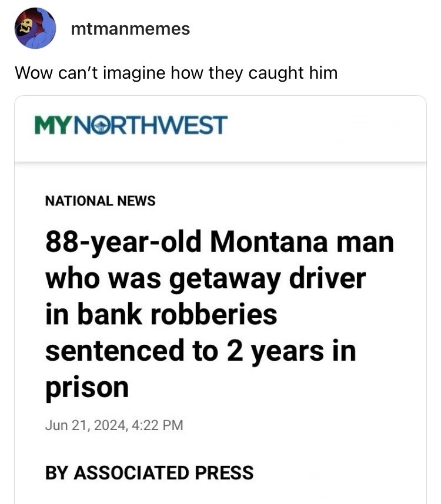The width and height of the screenshot is (441, 504).
Task: Click the word 'caught' in the caption
Action: click(276, 73)
